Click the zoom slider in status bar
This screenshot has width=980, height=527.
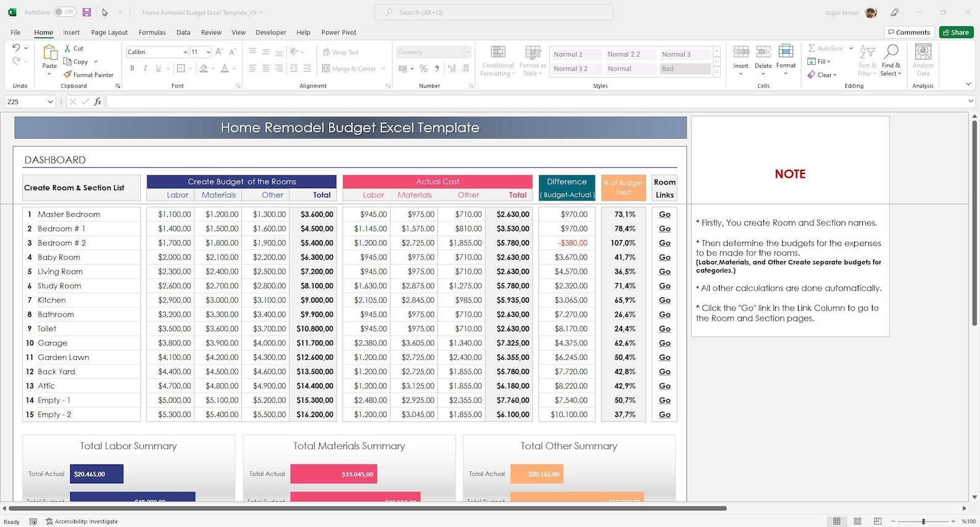[923, 521]
